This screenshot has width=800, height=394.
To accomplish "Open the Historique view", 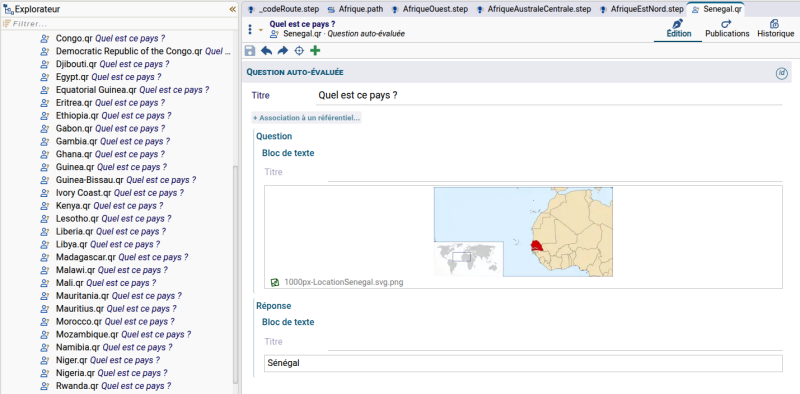I will pos(775,29).
